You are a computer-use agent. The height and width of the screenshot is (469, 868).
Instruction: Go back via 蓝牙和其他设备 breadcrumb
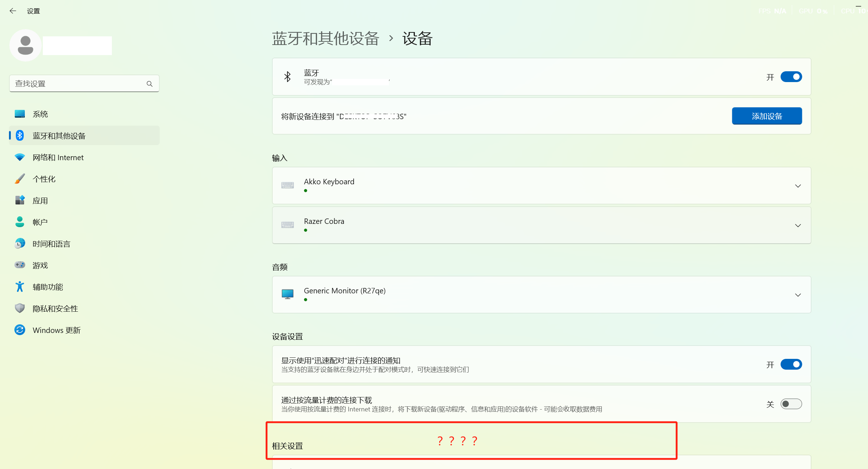[x=325, y=39]
